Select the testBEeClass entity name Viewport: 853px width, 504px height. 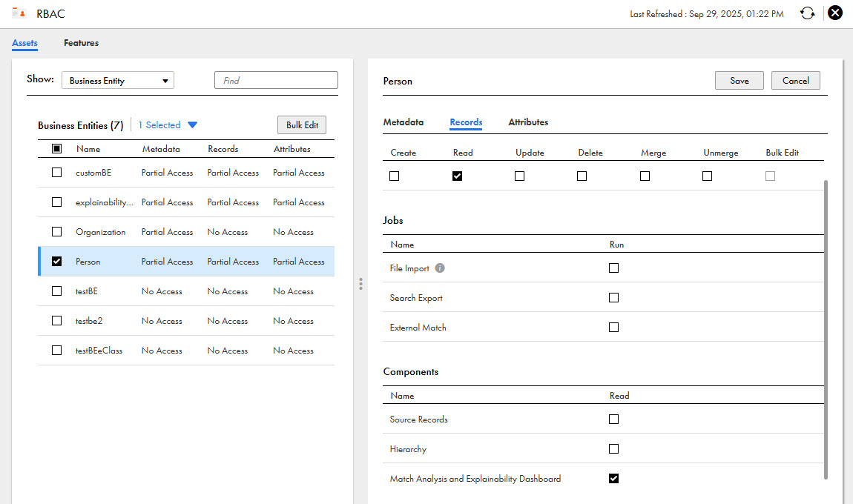(99, 351)
